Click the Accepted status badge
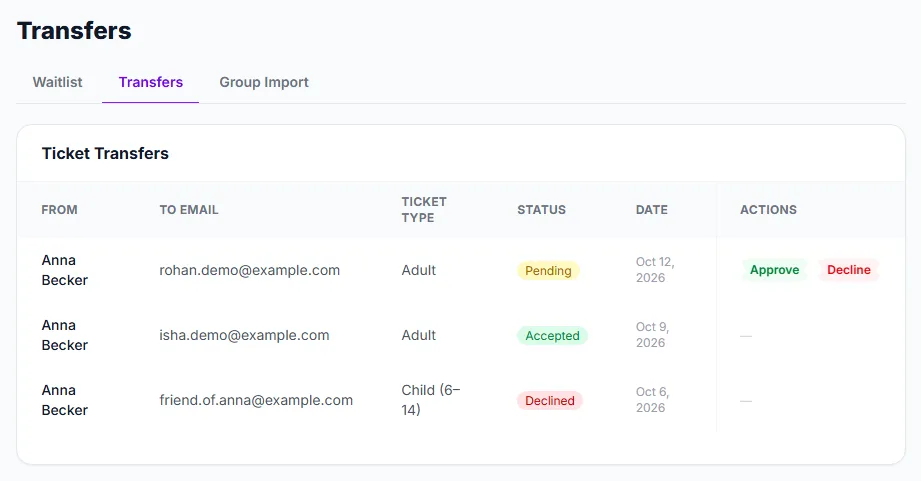Screen dimensions: 921x481 click(x=552, y=336)
